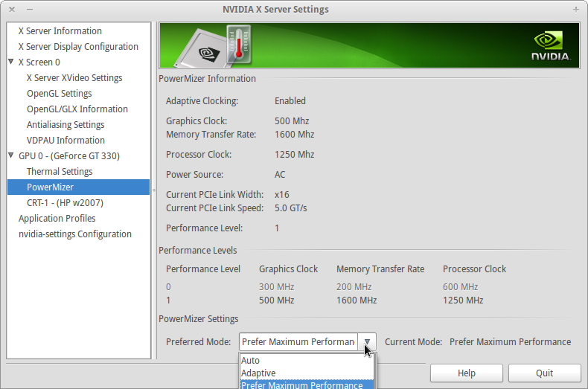
Task: Click the Power Source 'AC' value
Action: tap(280, 175)
